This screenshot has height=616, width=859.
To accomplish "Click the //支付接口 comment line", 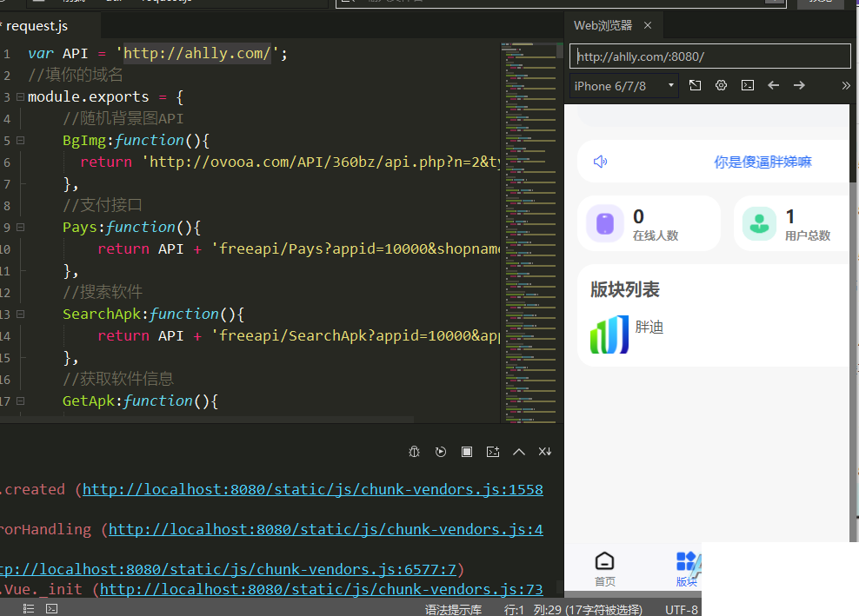I will coord(102,205).
